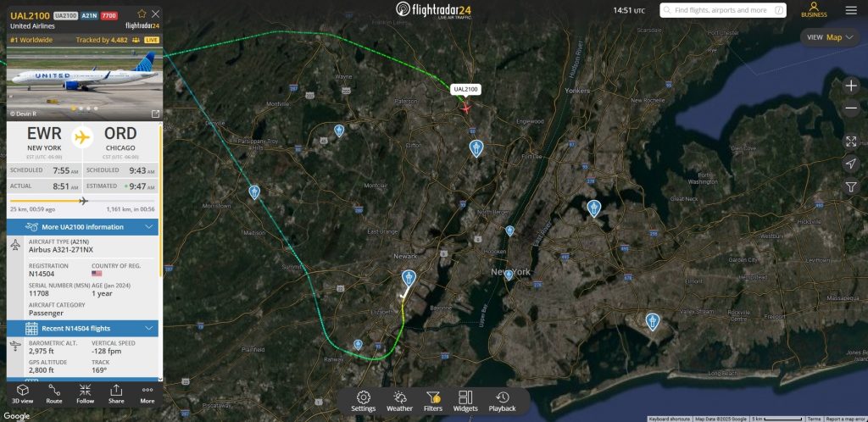Expand Recent N14504 flights section
The image size is (868, 422).
(x=82, y=329)
